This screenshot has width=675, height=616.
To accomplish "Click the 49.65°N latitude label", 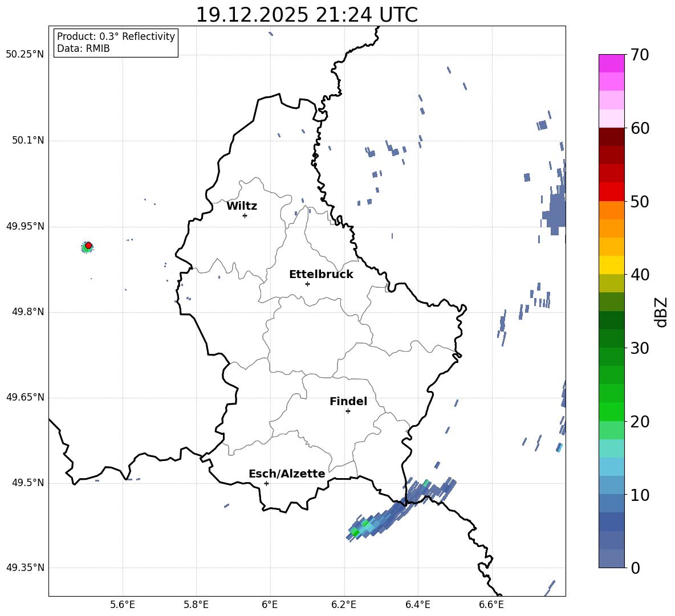I will pos(25,397).
